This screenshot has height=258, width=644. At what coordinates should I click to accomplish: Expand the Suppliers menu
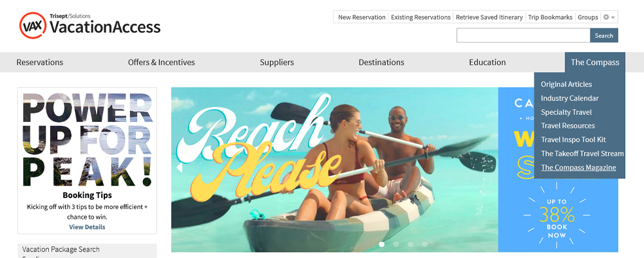[x=277, y=62]
